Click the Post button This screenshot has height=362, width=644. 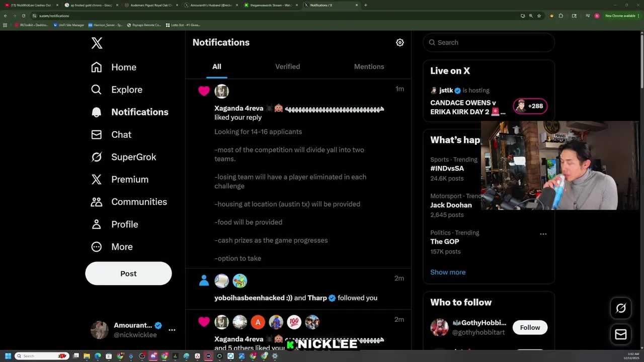point(128,274)
